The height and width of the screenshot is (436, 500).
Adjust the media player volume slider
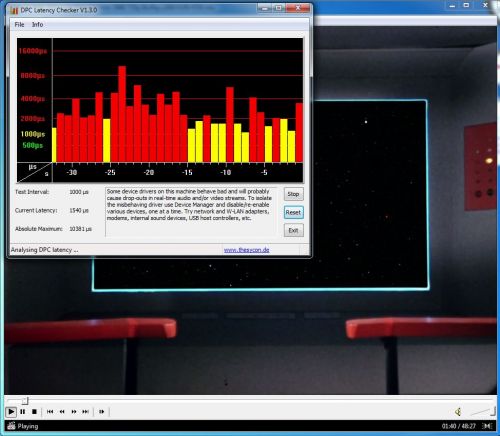(483, 412)
